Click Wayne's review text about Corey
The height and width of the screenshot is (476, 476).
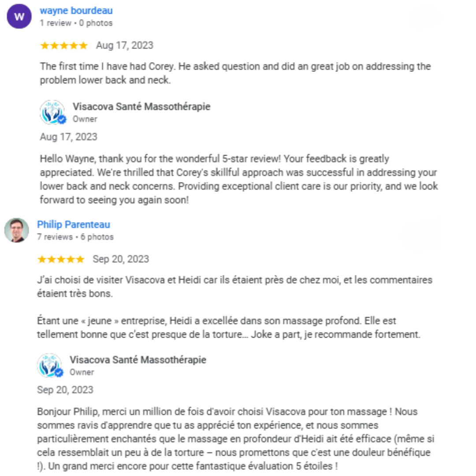[x=235, y=73]
